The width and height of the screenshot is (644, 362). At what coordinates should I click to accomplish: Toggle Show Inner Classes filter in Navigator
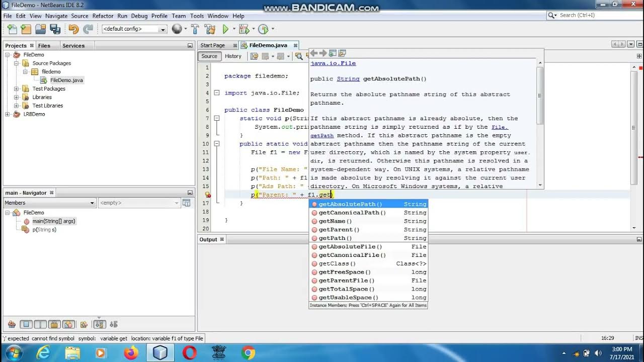point(69,324)
